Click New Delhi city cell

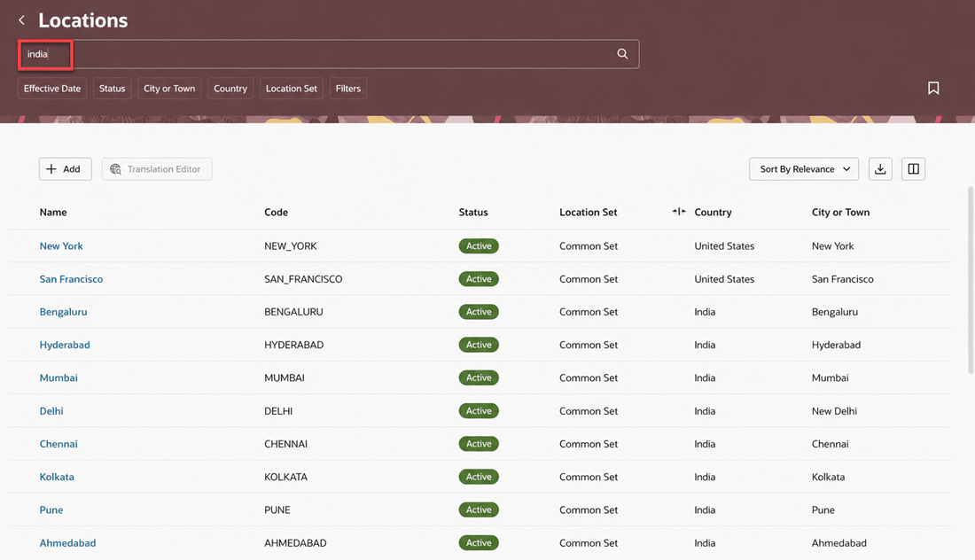(834, 411)
